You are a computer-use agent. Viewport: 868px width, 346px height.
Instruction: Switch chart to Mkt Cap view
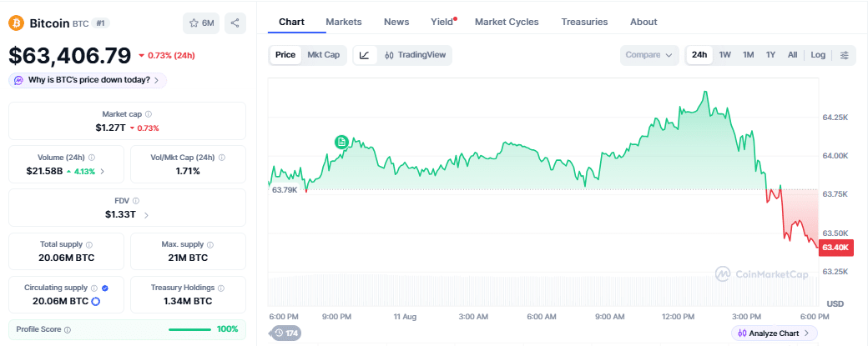323,55
